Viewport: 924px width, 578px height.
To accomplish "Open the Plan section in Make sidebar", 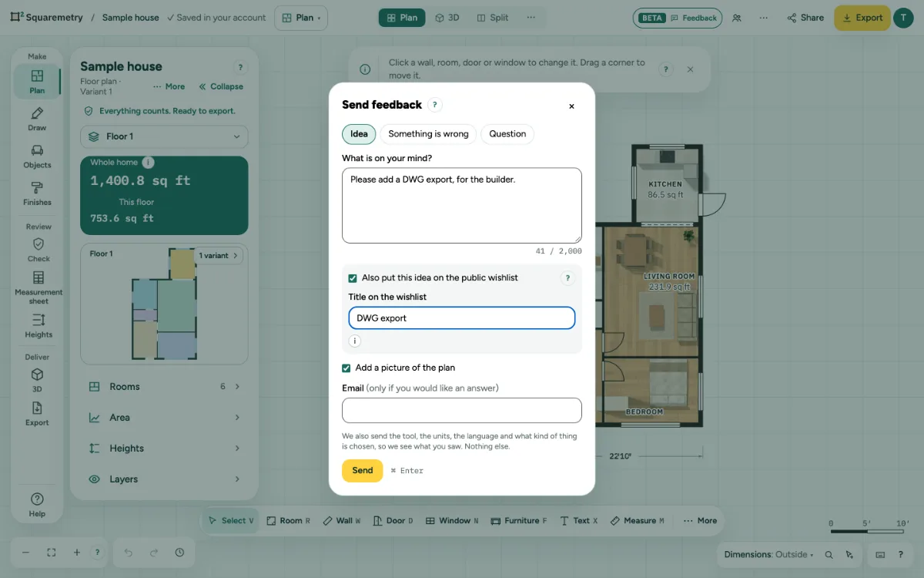I will click(x=37, y=81).
